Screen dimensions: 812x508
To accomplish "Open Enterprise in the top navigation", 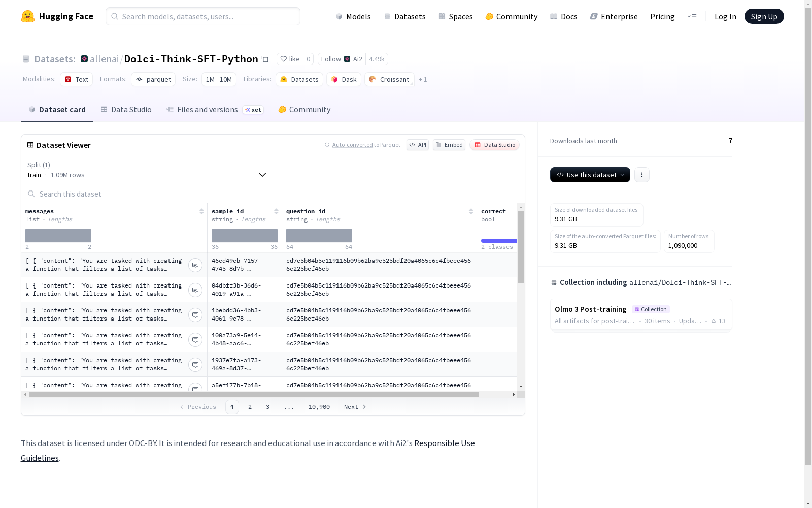I will pyautogui.click(x=614, y=16).
